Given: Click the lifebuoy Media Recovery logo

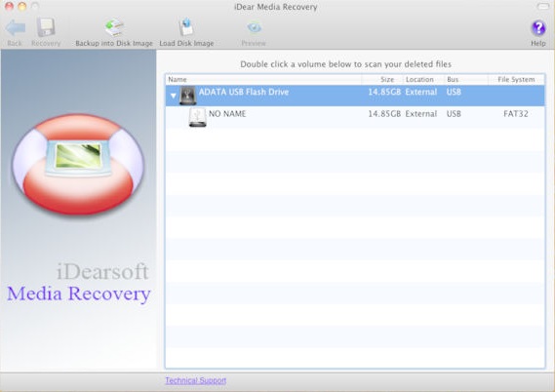Looking at the screenshot, I should [78, 165].
